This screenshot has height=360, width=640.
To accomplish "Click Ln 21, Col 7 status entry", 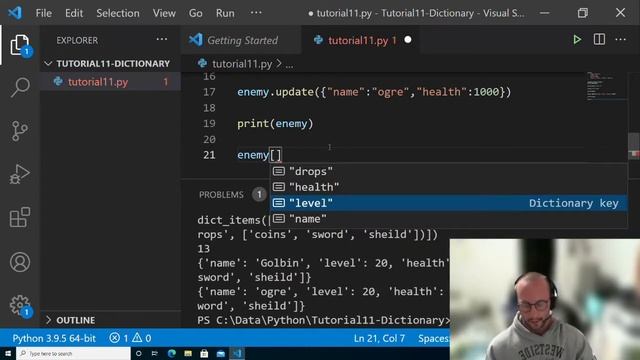I will click(379, 338).
